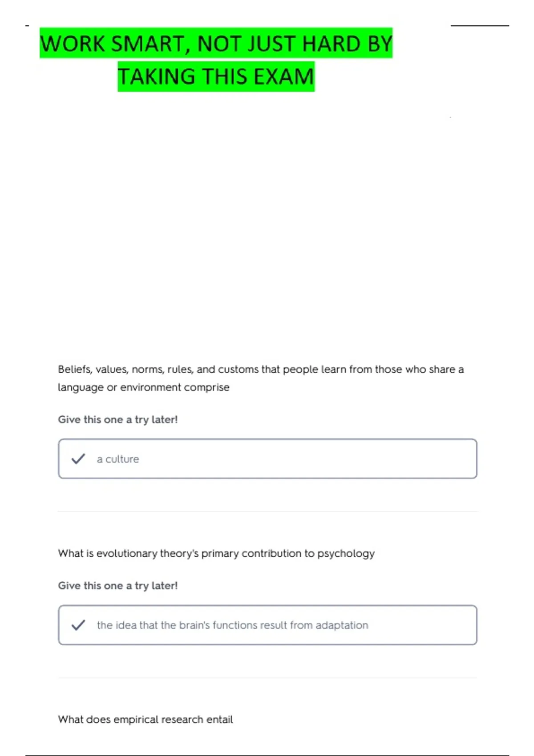This screenshot has height=756, width=534.
Task: Click the horizontal rule at the page's top right
Action: (480, 26)
